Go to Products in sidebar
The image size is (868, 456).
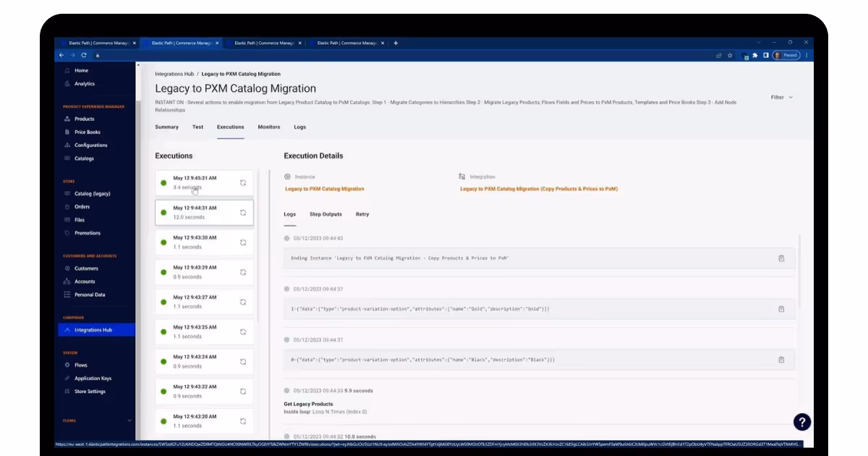click(x=84, y=119)
